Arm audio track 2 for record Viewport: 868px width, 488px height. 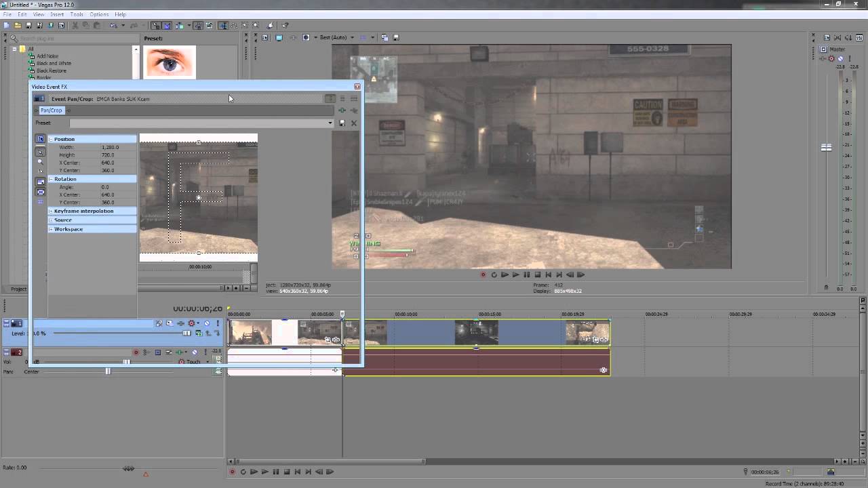(x=136, y=352)
